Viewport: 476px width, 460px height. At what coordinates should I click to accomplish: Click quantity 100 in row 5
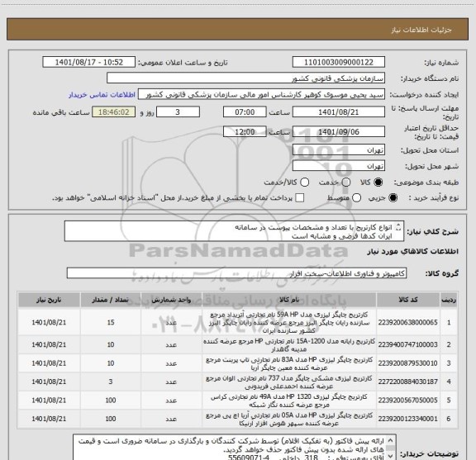(x=111, y=401)
